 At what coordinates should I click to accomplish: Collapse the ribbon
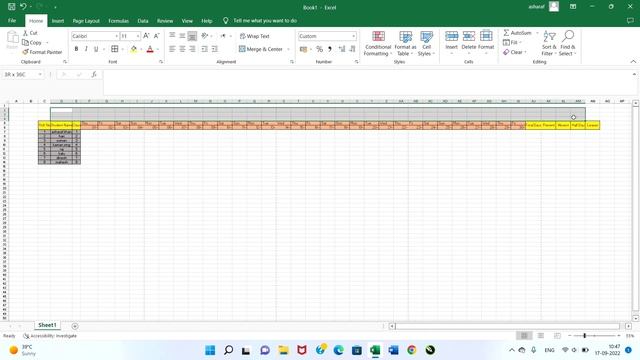[x=633, y=62]
